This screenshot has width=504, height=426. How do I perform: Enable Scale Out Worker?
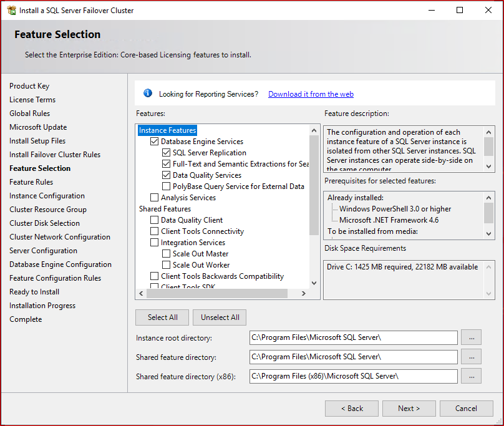coord(166,265)
